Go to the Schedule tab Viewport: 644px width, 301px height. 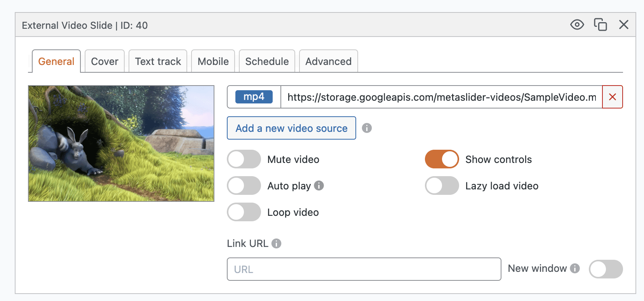pos(267,61)
